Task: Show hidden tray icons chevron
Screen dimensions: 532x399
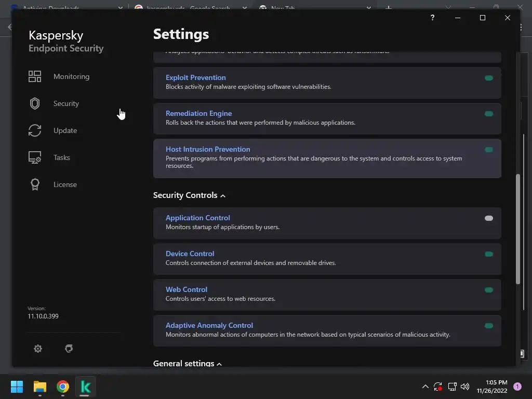Action: (425, 387)
